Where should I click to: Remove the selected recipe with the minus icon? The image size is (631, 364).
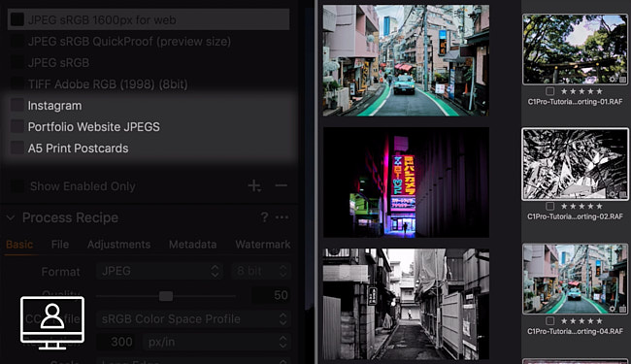281,185
